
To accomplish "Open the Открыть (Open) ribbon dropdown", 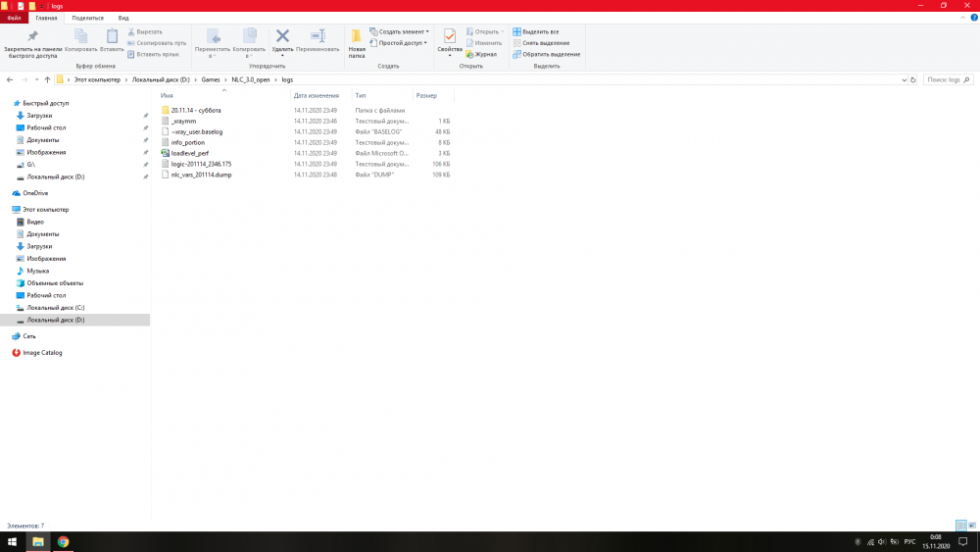I will pos(485,32).
